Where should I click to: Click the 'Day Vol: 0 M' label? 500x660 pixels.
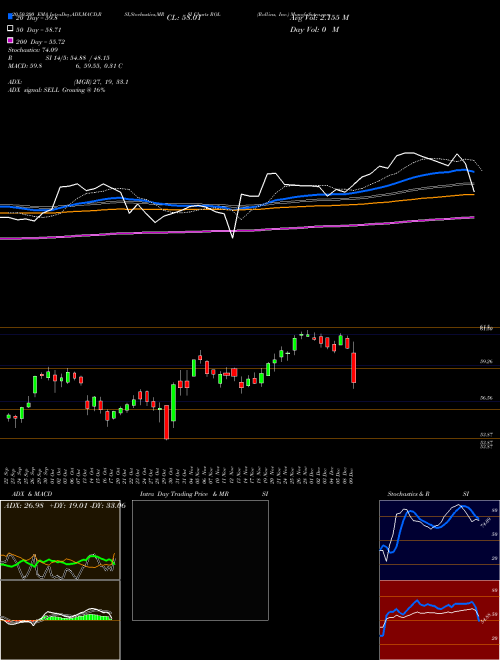pos(314,29)
